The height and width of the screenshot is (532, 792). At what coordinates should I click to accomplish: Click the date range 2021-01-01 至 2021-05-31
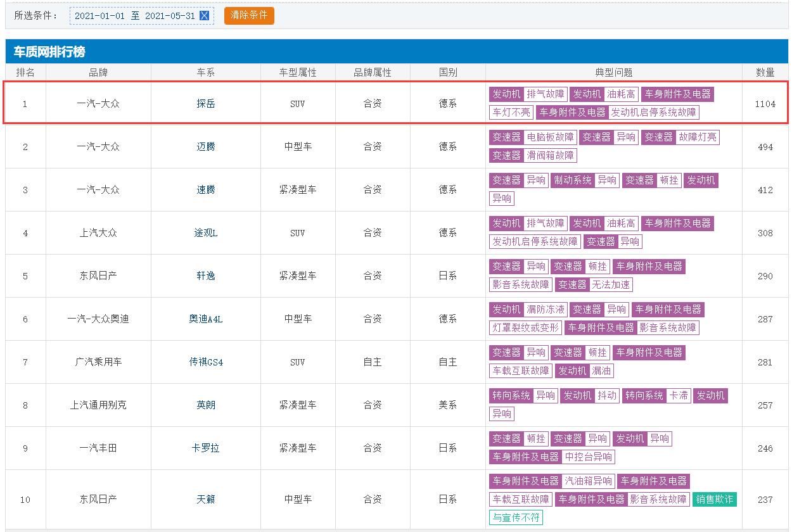135,16
